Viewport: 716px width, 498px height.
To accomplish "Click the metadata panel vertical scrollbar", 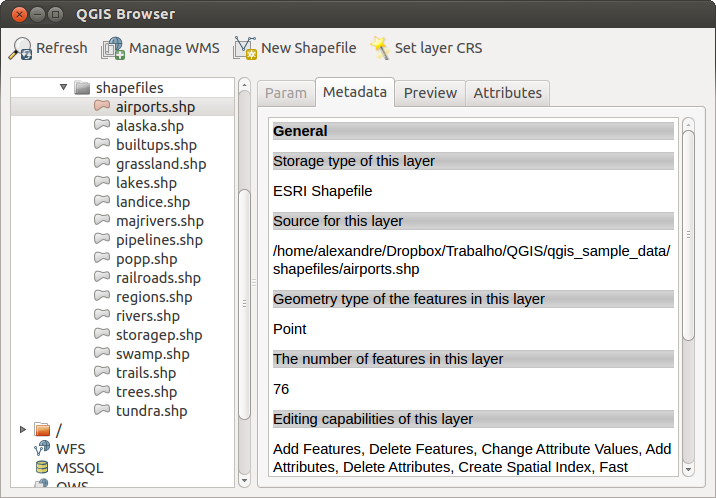I will [x=687, y=230].
